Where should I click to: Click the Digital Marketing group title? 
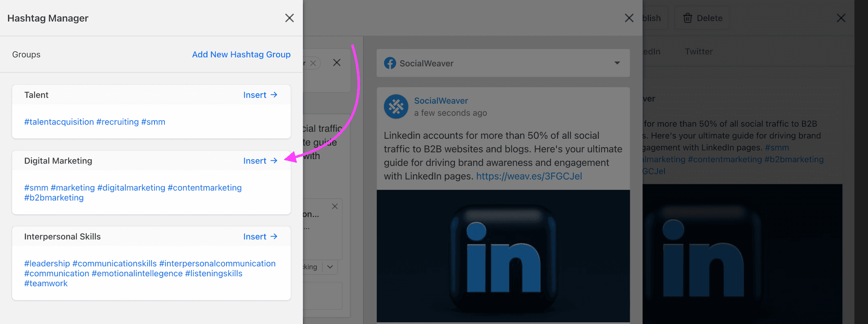coord(58,160)
